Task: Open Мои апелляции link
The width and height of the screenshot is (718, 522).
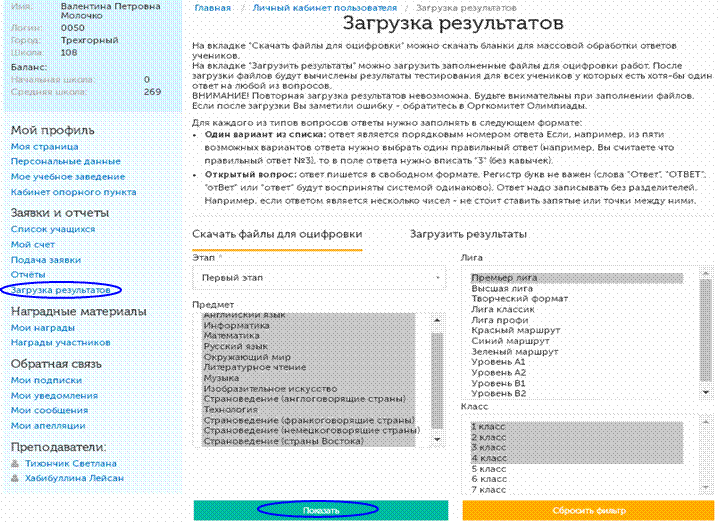Action: pyautogui.click(x=48, y=425)
